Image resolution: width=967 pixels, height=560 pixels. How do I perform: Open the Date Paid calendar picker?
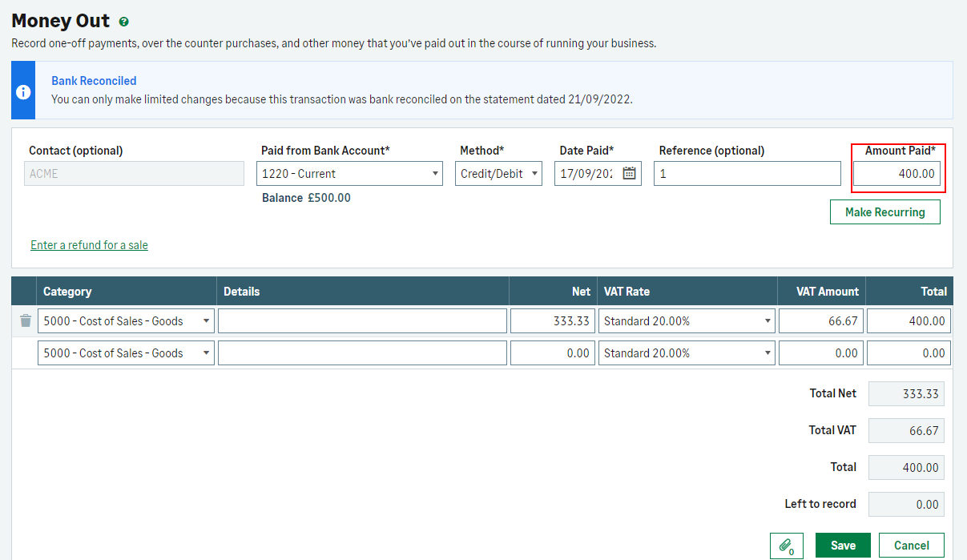coord(629,174)
